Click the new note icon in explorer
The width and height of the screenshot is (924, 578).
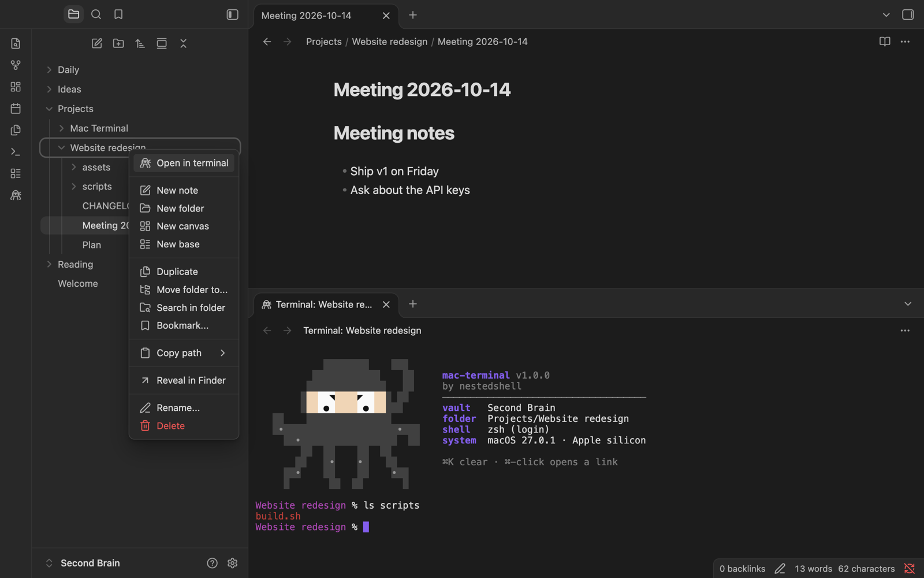pyautogui.click(x=97, y=43)
